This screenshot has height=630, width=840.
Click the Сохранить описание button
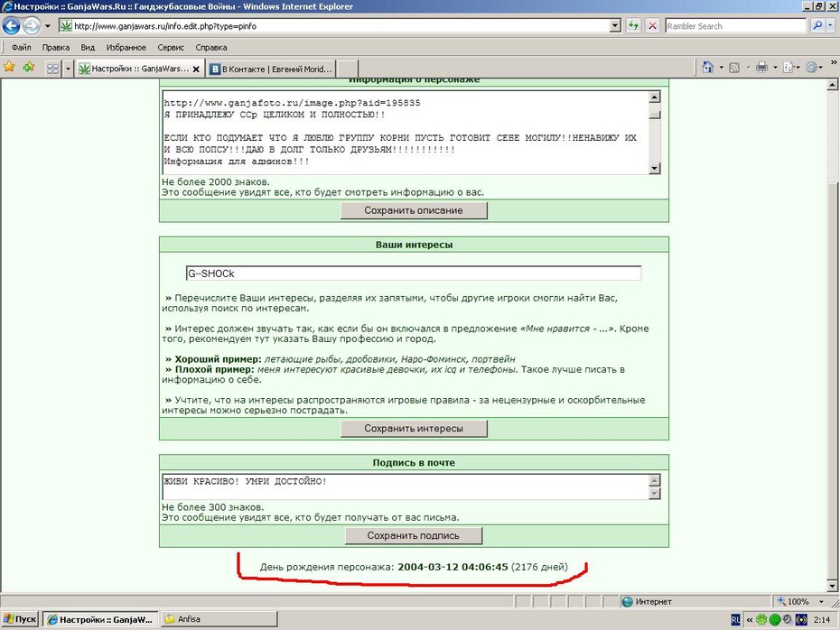tap(414, 210)
